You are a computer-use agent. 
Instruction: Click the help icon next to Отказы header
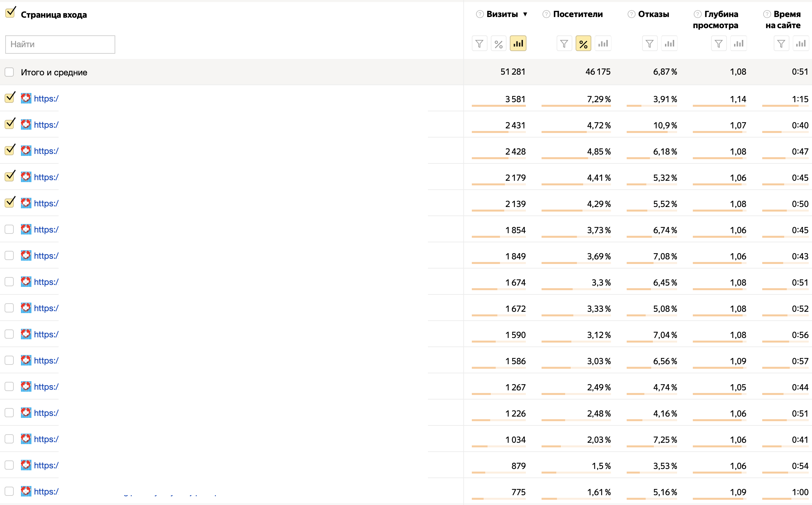tap(631, 14)
